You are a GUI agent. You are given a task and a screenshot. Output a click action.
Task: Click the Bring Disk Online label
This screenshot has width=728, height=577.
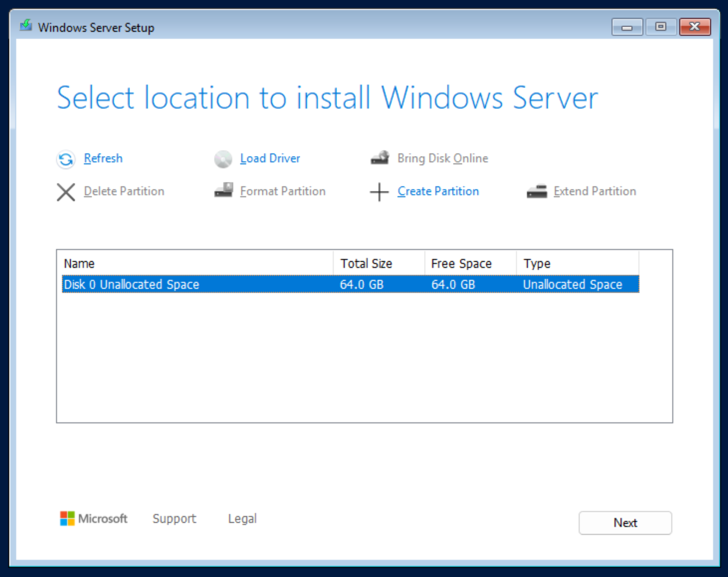pyautogui.click(x=443, y=158)
